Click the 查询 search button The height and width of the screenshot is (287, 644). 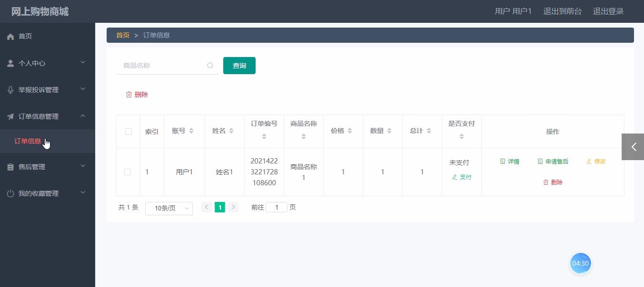[239, 66]
